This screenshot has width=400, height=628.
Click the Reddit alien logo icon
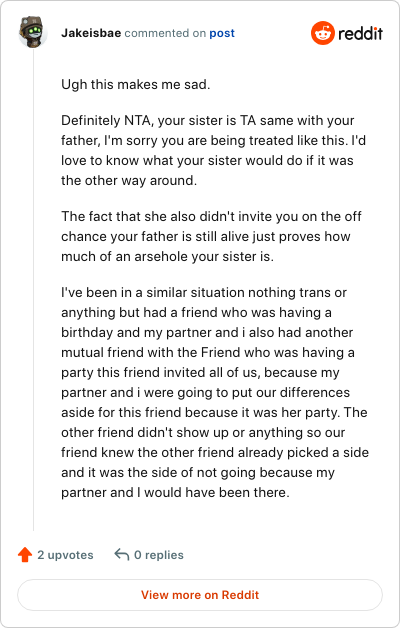[322, 33]
